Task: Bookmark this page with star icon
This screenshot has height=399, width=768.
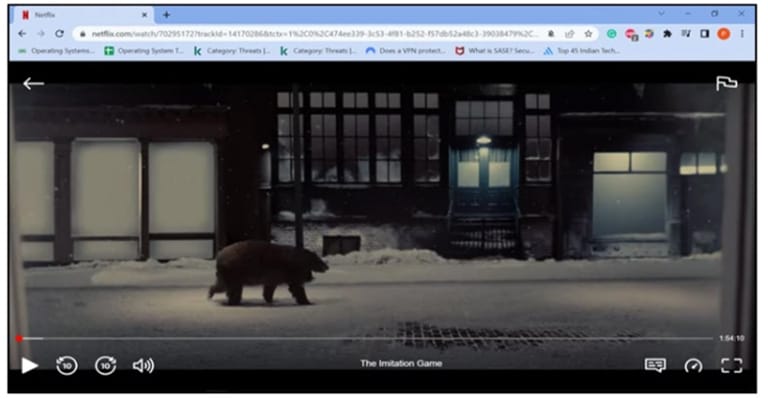Action: point(588,33)
